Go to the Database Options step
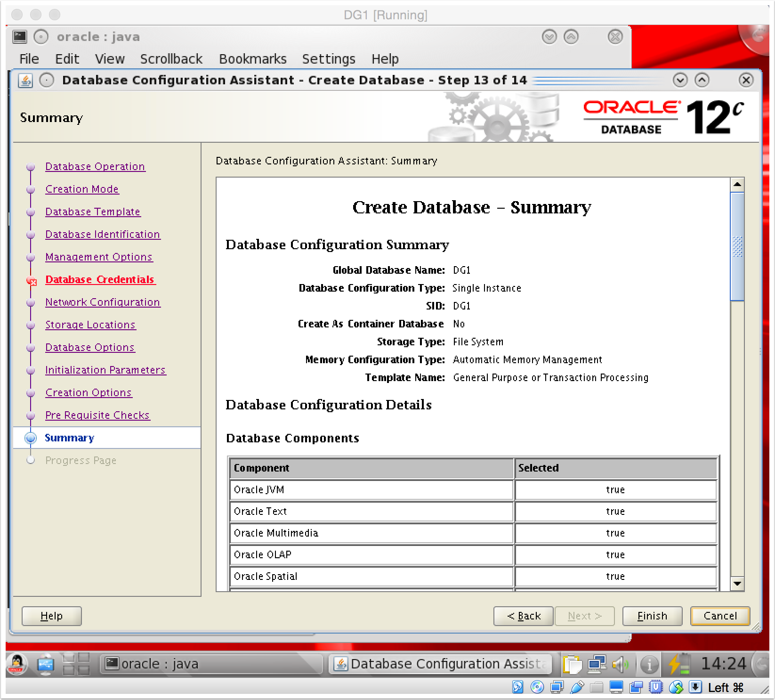Image resolution: width=775 pixels, height=700 pixels. [90, 348]
